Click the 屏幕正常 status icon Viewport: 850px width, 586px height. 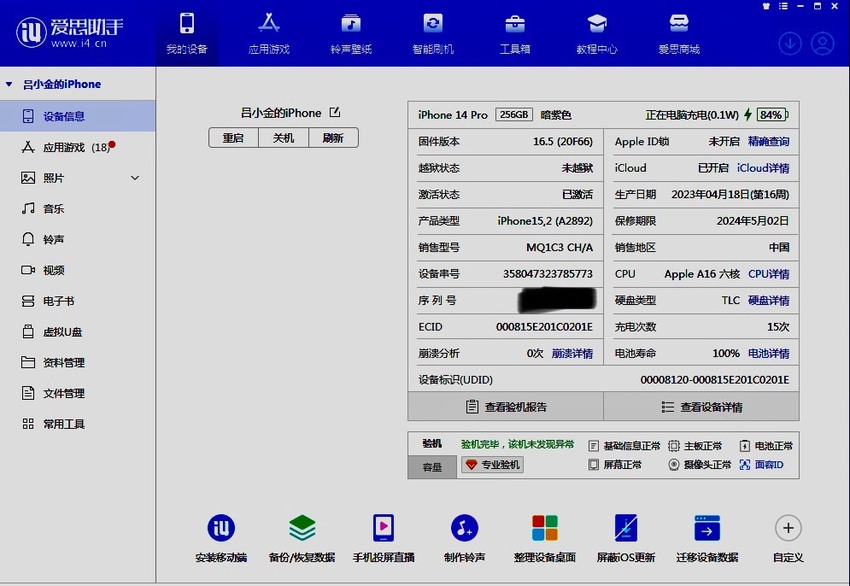594,465
